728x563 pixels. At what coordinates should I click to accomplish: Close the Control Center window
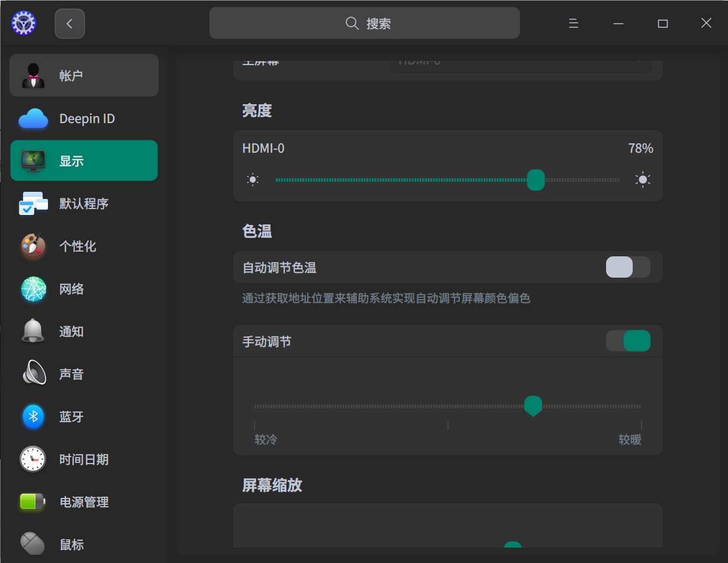point(706,23)
